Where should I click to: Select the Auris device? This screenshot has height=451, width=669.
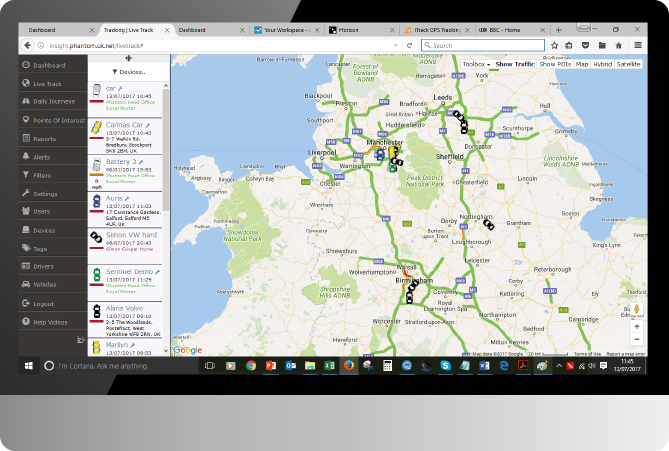point(126,209)
